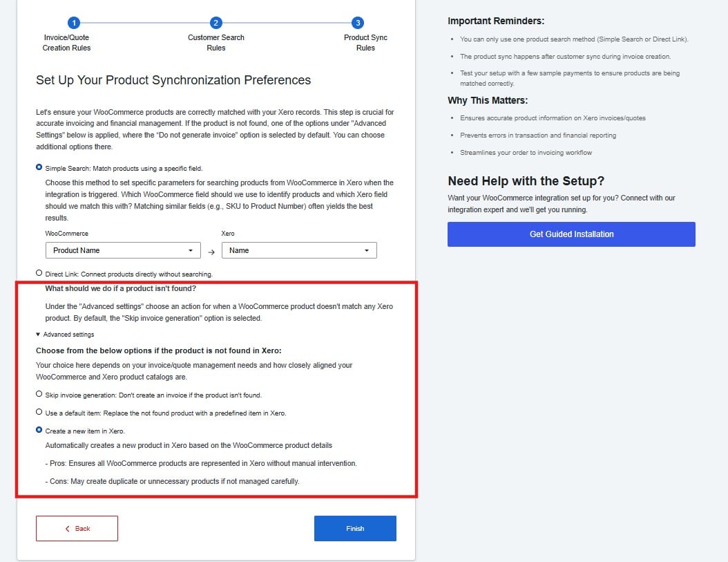Image resolution: width=728 pixels, height=562 pixels.
Task: Click Get Guided Installation button
Action: (x=571, y=234)
